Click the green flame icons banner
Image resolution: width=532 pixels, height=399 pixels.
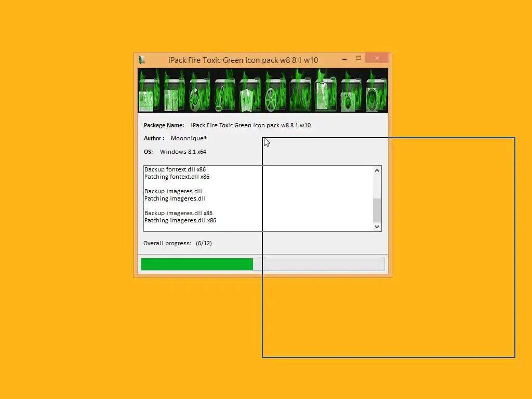click(262, 90)
